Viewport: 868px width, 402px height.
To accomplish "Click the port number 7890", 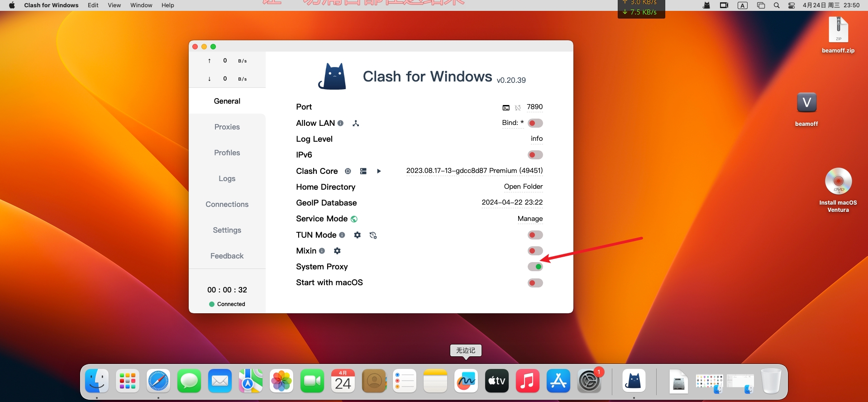I will point(534,107).
